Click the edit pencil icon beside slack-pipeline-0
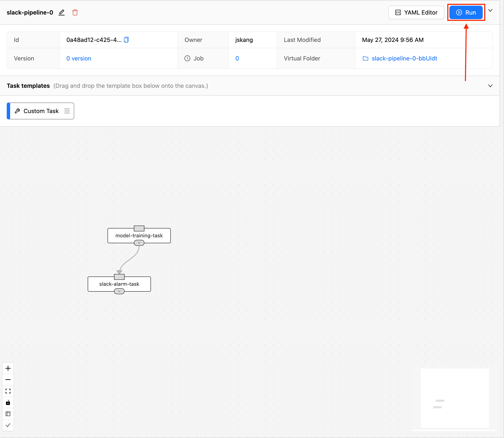The width and height of the screenshot is (504, 438). pyautogui.click(x=62, y=12)
